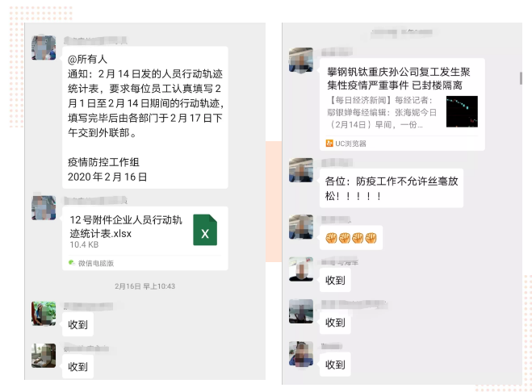Open the 攀钢钒钛重庆孙公司 article link card
Image resolution: width=532 pixels, height=392 pixels.
[402, 104]
